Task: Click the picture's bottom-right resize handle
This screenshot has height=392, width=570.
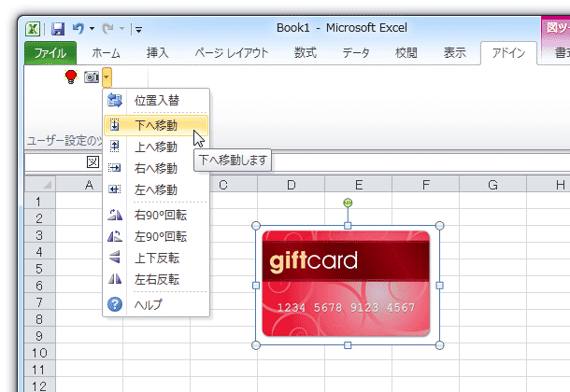Action: (439, 345)
